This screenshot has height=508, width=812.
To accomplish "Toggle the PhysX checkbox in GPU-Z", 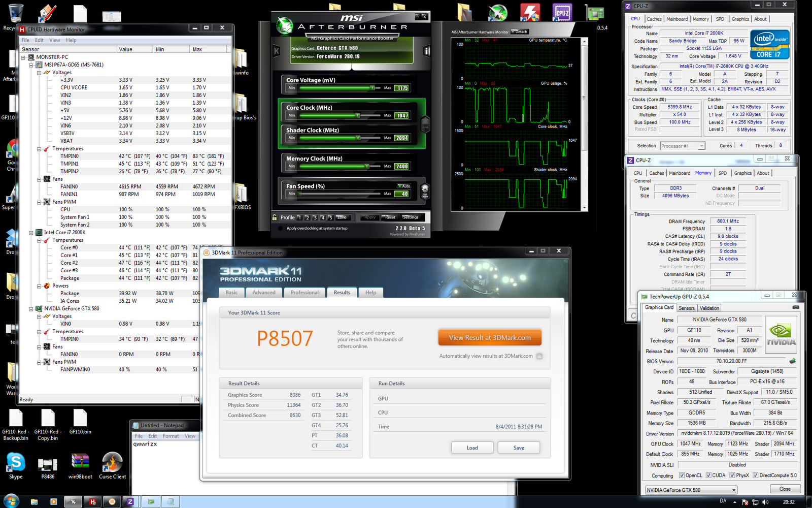I will [x=732, y=475].
